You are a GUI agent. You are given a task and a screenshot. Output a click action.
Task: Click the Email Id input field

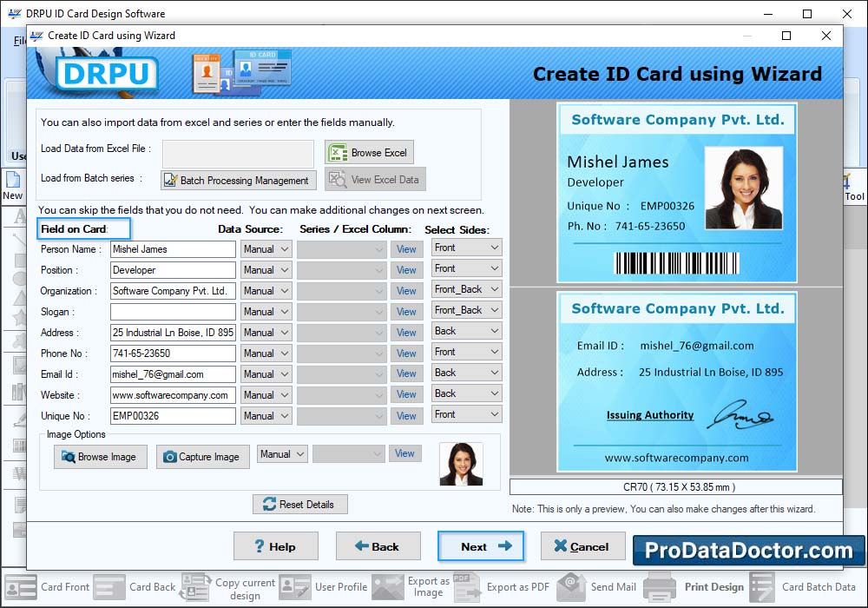pyautogui.click(x=173, y=374)
